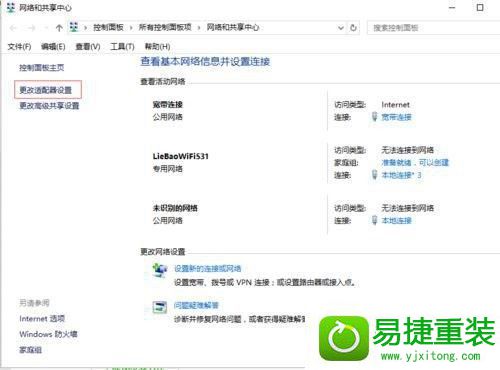500x370 pixels.
Task: Open the address bar history dropdown
Action: [x=341, y=28]
